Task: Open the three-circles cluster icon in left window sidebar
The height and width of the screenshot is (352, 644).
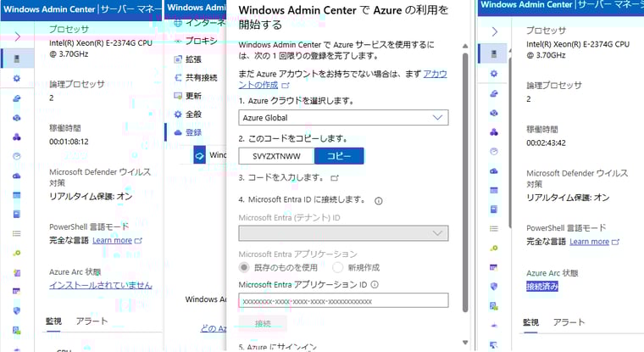Action: point(17,137)
